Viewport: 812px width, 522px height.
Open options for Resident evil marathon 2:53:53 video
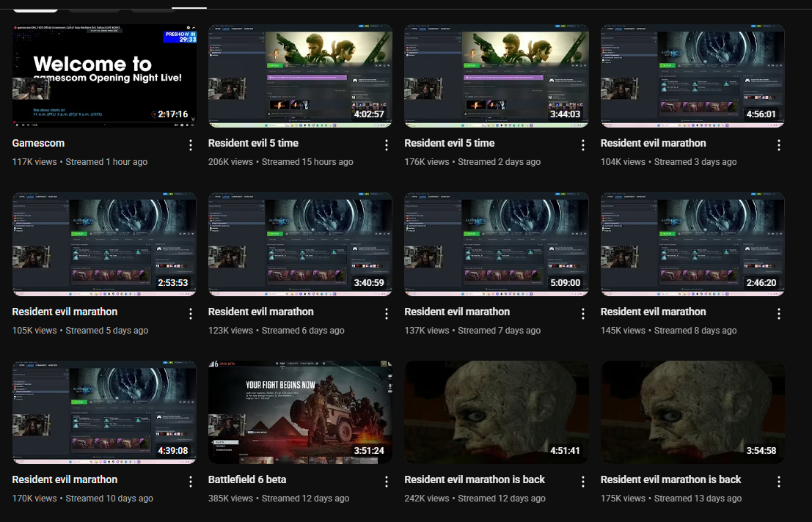191,314
